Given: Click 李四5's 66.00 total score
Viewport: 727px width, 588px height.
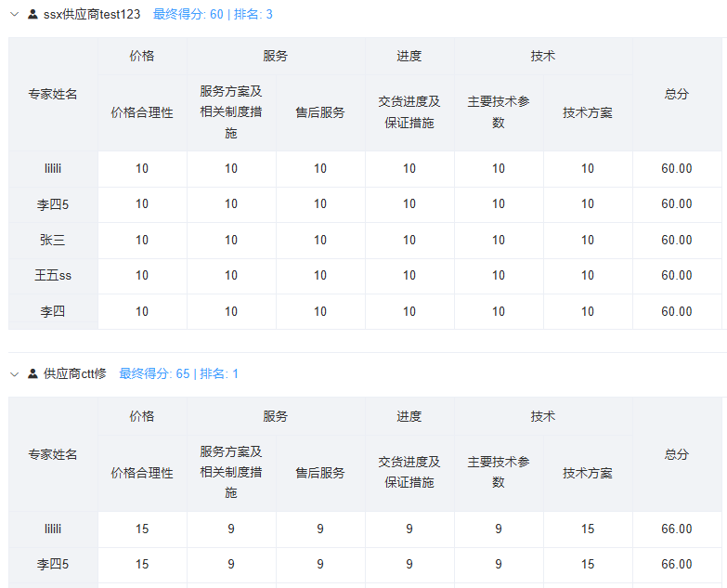Looking at the screenshot, I should (x=677, y=564).
